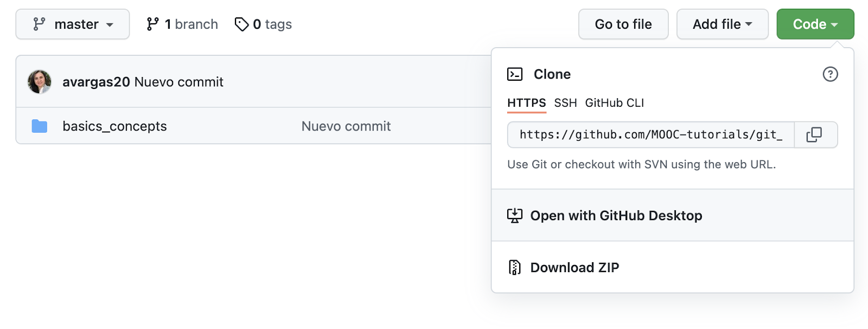Image resolution: width=868 pixels, height=329 pixels.
Task: Click the tag icon next to 0 tags
Action: click(x=241, y=24)
